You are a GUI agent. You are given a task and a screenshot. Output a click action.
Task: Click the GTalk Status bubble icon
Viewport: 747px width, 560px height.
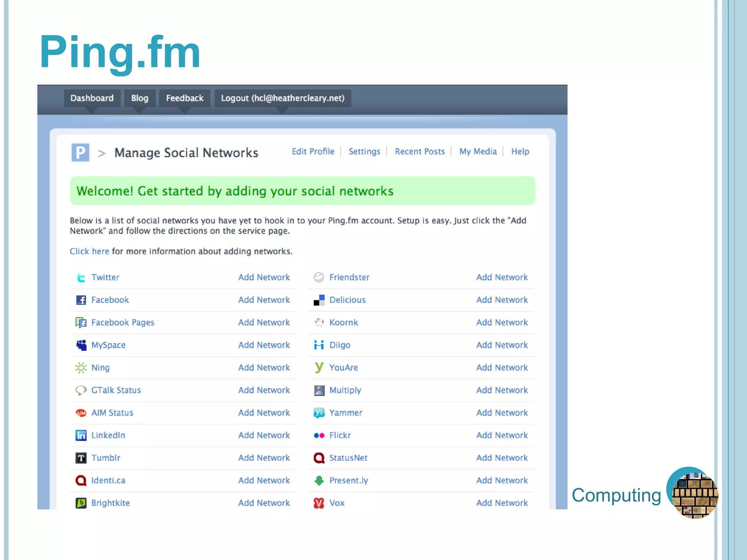[x=81, y=390]
